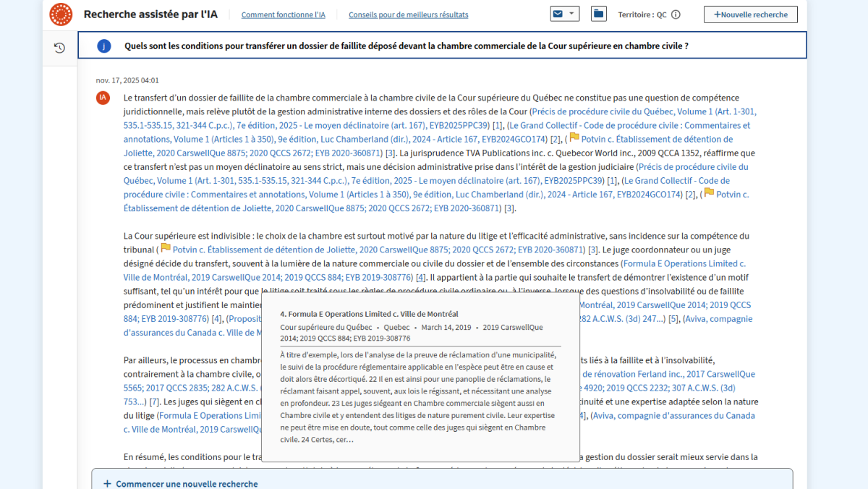The width and height of the screenshot is (868, 489).
Task: Open the Formula E Operations Limited citation link
Action: click(684, 263)
